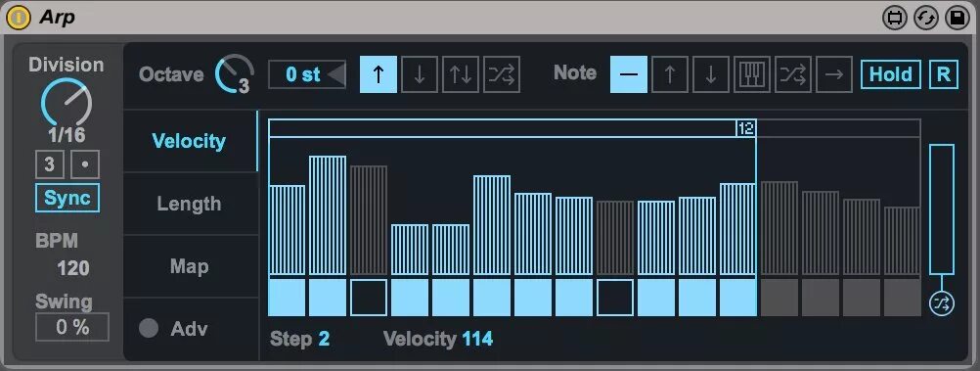Click the inactive step 16 square
Viewport: 980px width, 371px height.
click(x=903, y=298)
